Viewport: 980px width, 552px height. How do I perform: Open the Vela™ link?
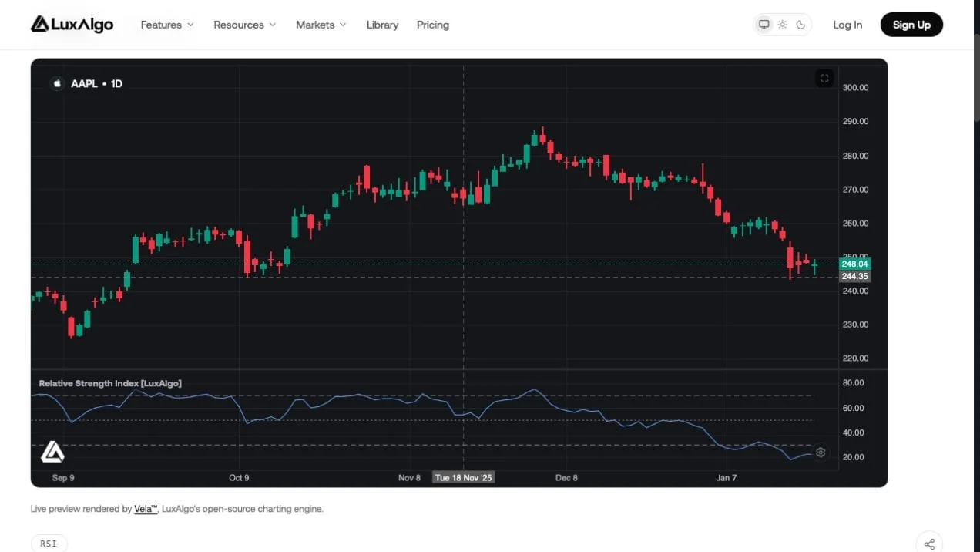tap(146, 509)
